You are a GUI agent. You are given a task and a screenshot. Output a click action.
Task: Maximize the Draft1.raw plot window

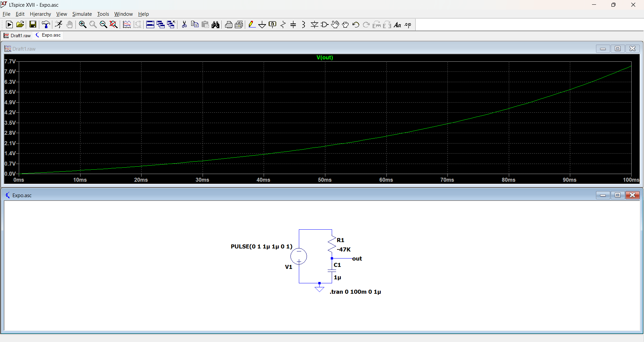tap(618, 49)
